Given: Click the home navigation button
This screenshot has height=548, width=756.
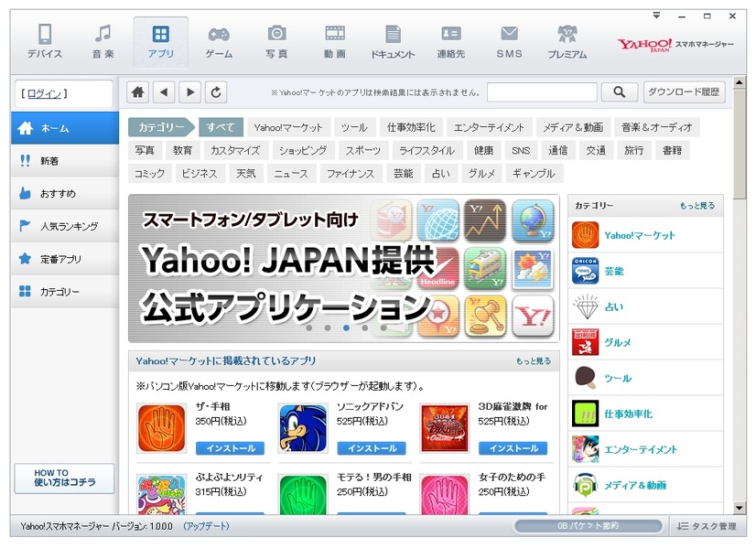Looking at the screenshot, I should click(x=138, y=92).
